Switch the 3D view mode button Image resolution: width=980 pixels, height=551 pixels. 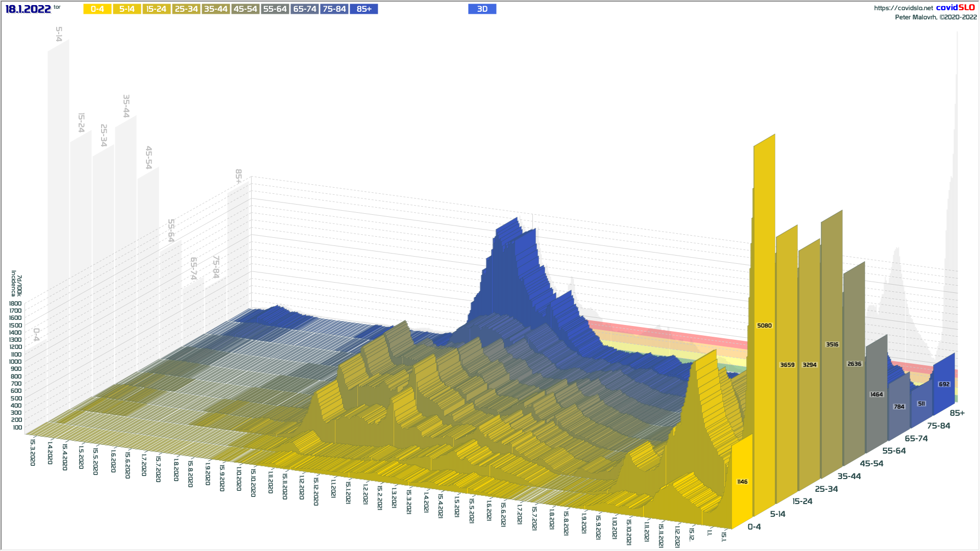tap(482, 9)
